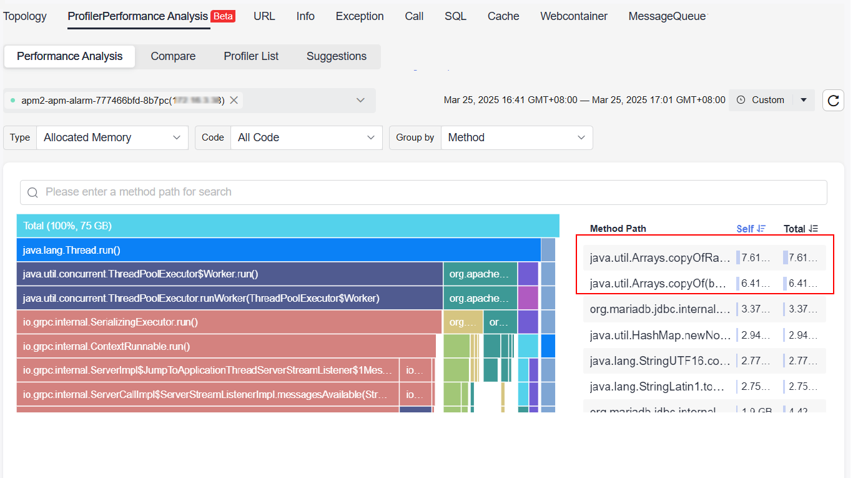Screen dimensions: 868x478
Task: Click the Self column header
Action: coord(745,229)
